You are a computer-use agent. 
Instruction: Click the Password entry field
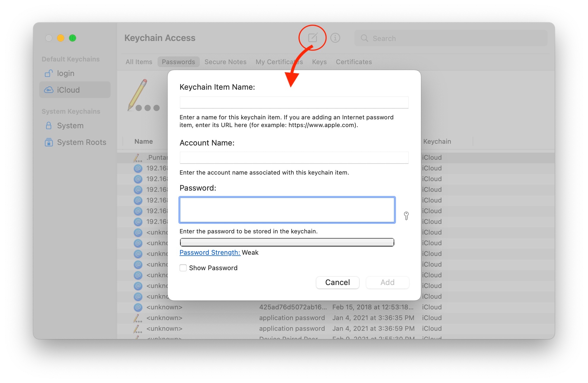(287, 210)
